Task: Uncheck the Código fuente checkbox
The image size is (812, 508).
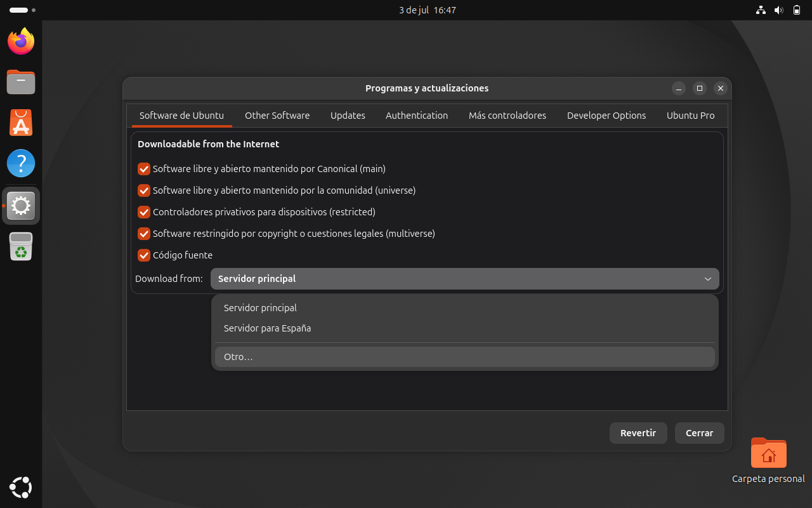Action: pos(144,255)
